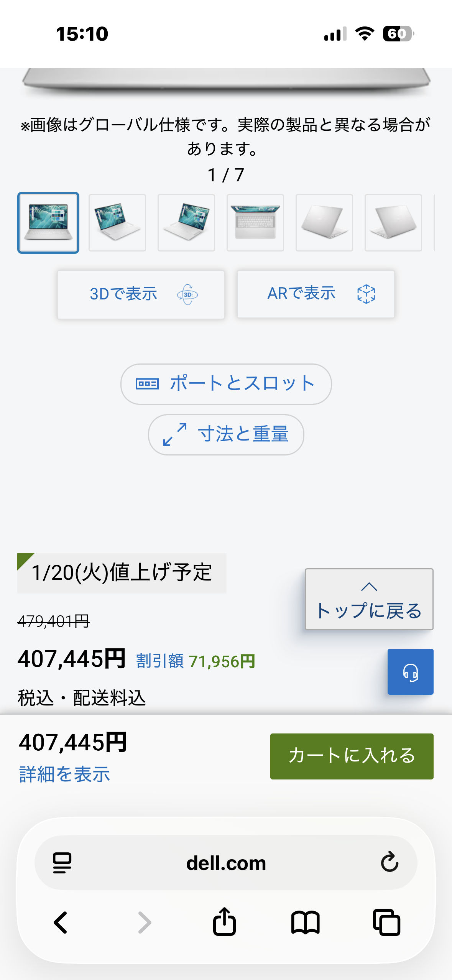452x980 pixels.
Task: Open Safari bookmarks book icon
Action: point(305,922)
